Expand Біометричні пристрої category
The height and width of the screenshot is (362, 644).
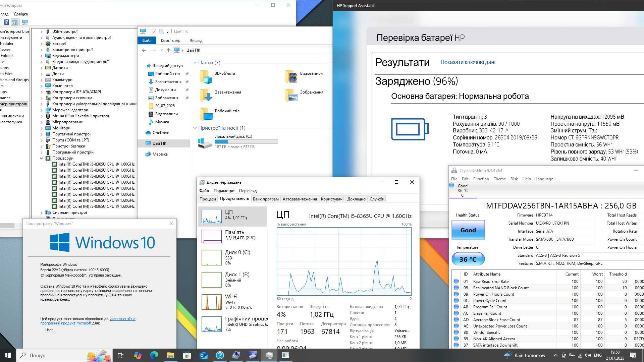tap(42, 50)
